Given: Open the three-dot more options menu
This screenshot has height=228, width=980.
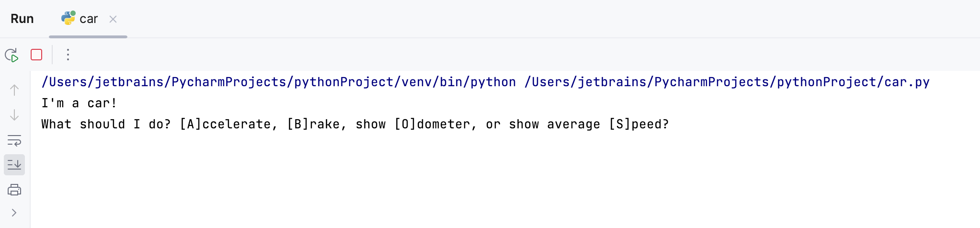Looking at the screenshot, I should pos(68,55).
